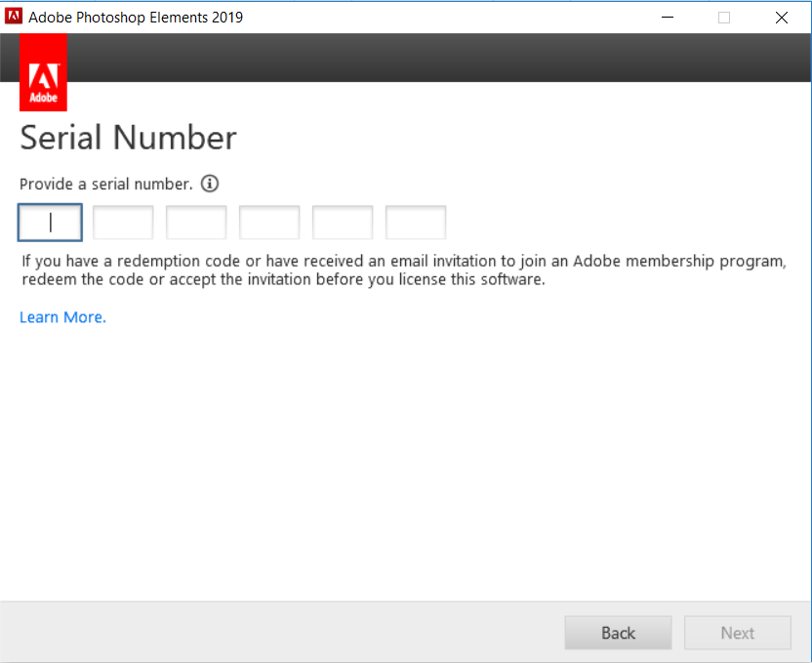Focus the fifth serial number box
Screen dimensions: 812x663
pos(343,223)
